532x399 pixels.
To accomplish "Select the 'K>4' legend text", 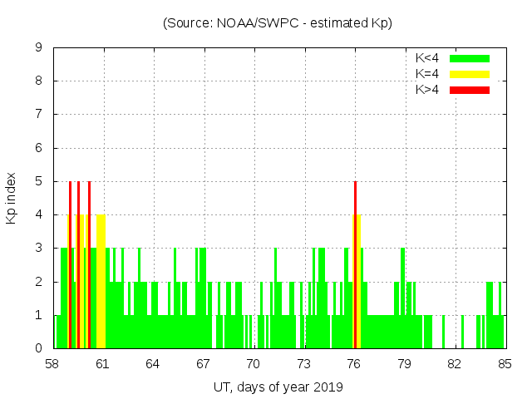I will click(x=427, y=90).
